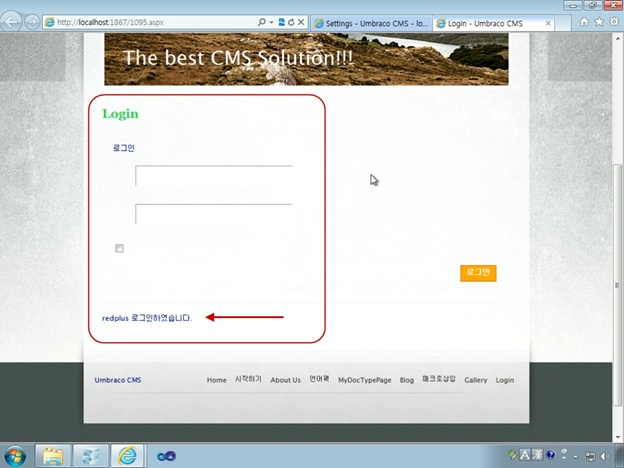Show hidden tray icons arrow
Image resolution: width=624 pixels, height=468 pixels.
pos(575,456)
